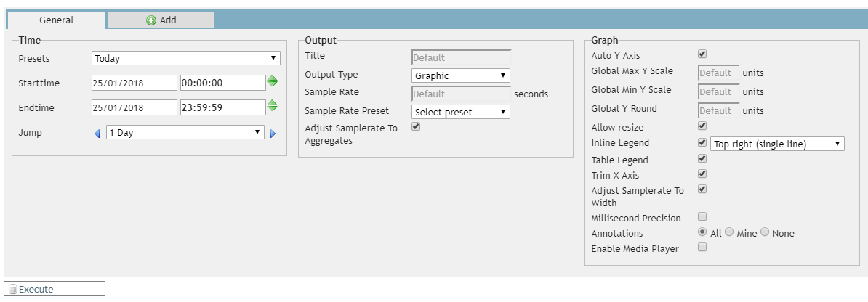This screenshot has height=302, width=868.
Task: Switch to the General tab
Action: coord(56,20)
